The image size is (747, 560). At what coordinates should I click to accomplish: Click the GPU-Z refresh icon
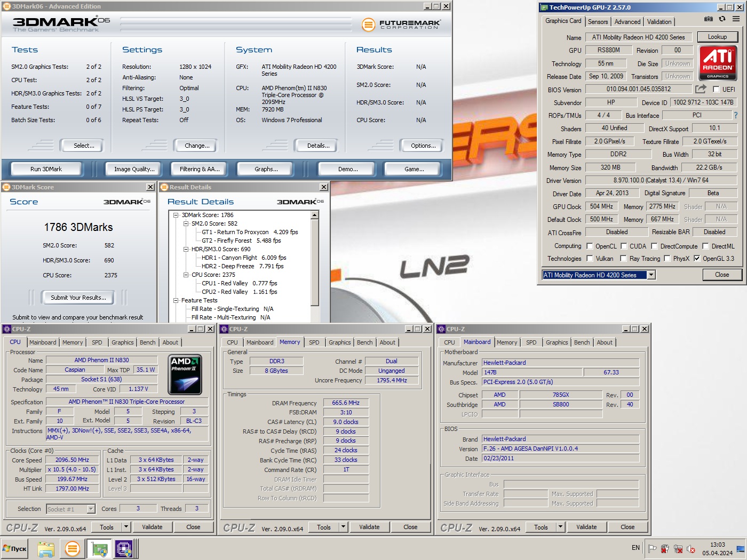click(x=722, y=19)
